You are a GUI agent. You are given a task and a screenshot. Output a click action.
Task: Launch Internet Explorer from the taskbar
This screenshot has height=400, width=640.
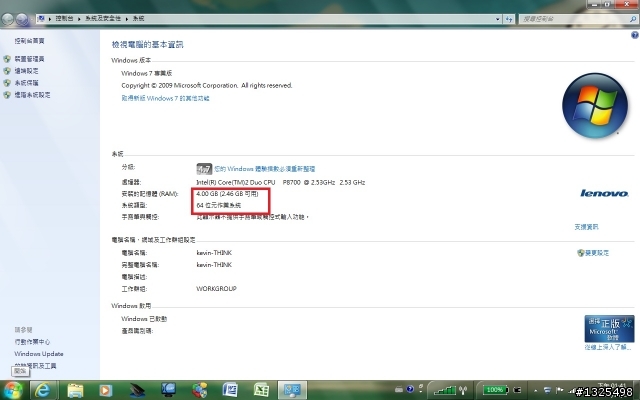(42, 390)
